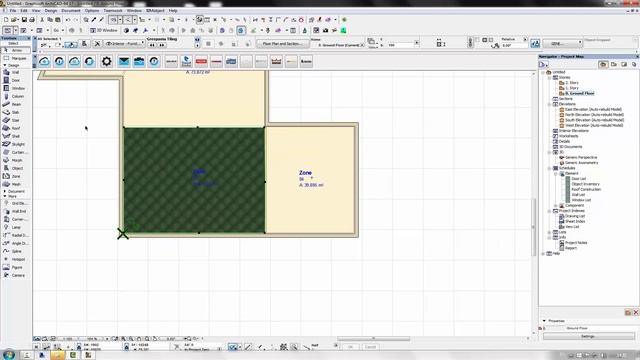Click the Undo icon in standard toolbar
Screen dimensions: 640x360
(x=68, y=20)
